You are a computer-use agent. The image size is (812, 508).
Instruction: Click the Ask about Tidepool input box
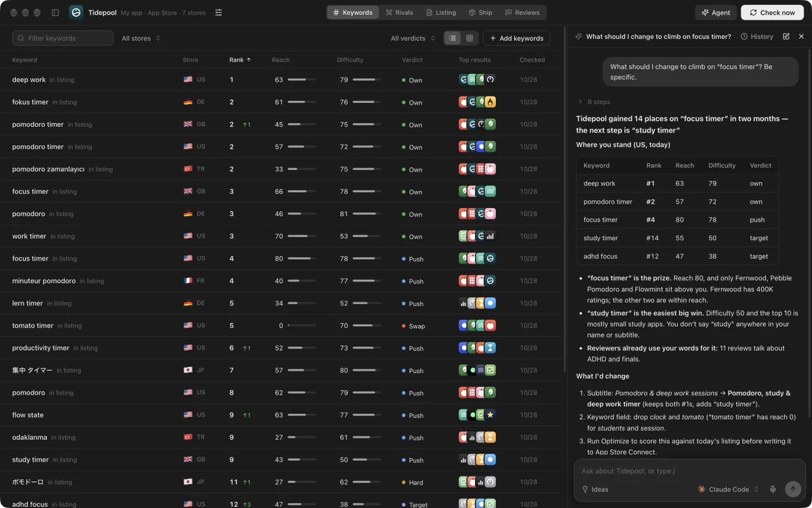pos(690,471)
